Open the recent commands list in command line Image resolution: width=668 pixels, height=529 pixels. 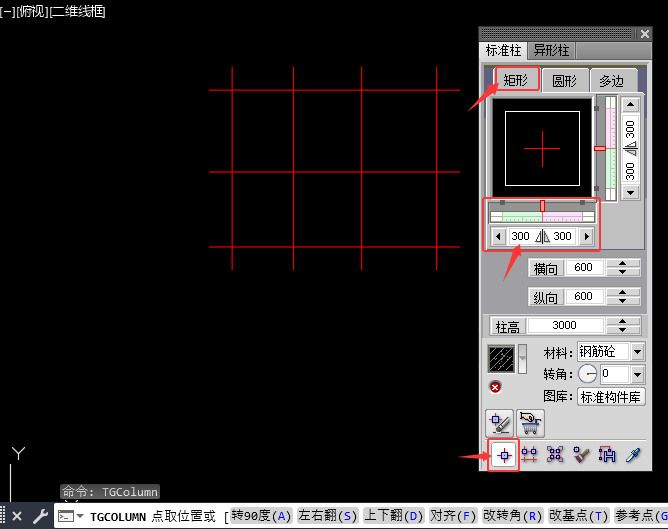pos(80,516)
